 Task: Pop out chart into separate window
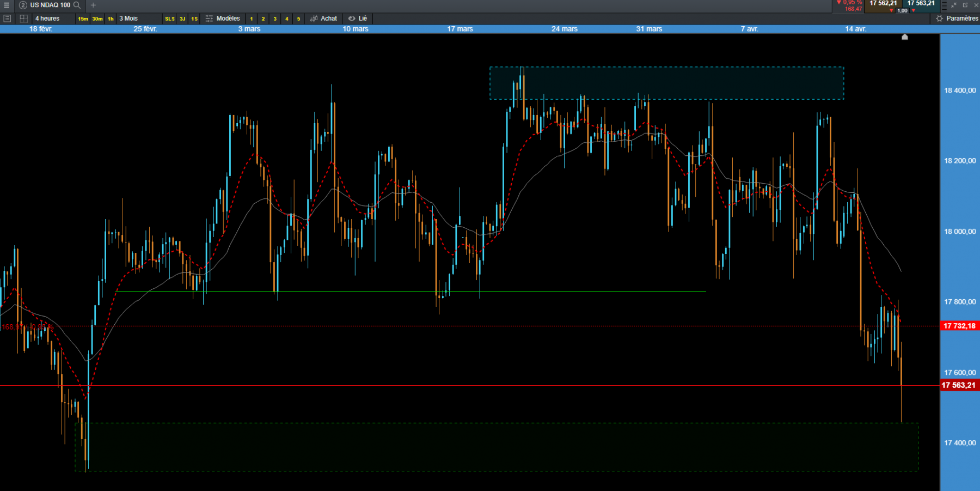pos(965,5)
